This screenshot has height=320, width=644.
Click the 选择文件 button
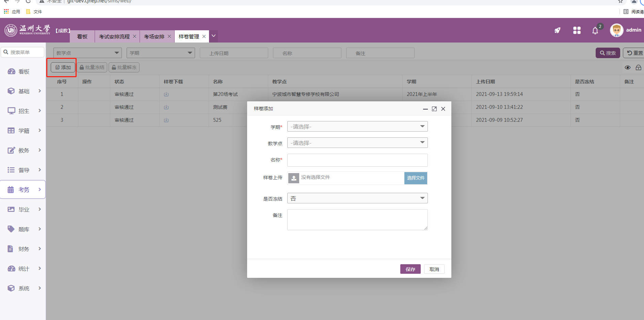coord(416,178)
